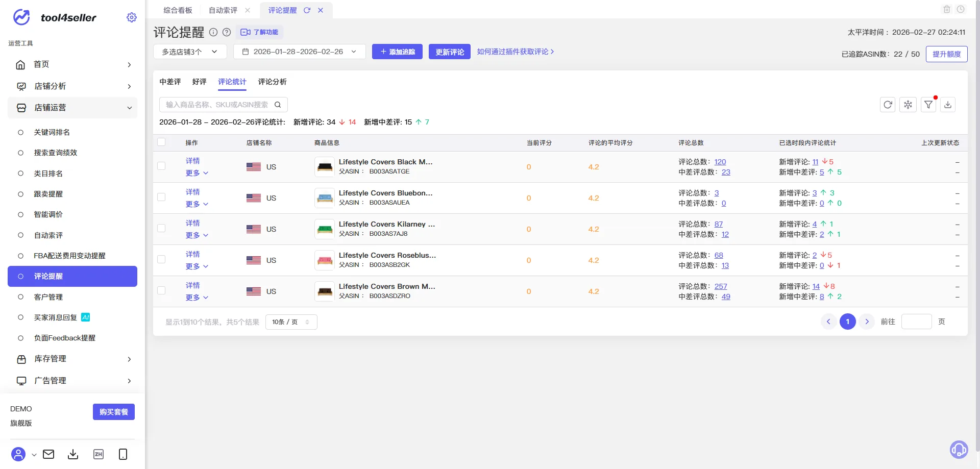Switch to the 中差评 tab
Screen dimensions: 980x469
pyautogui.click(x=170, y=82)
